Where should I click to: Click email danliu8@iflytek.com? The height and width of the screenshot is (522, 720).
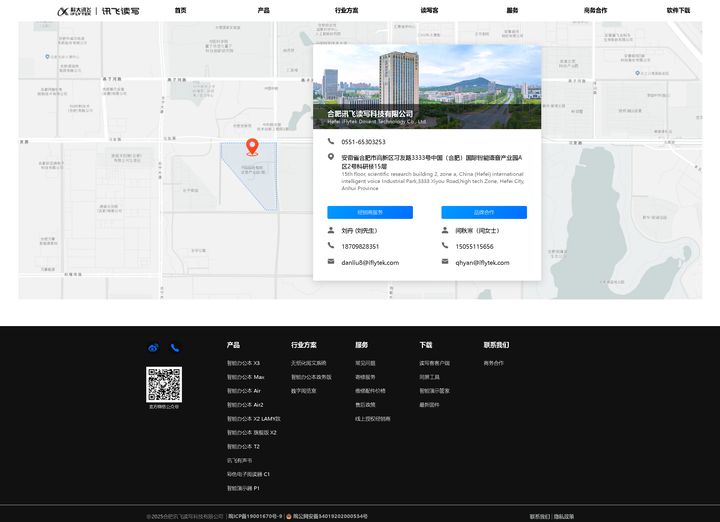(x=370, y=263)
